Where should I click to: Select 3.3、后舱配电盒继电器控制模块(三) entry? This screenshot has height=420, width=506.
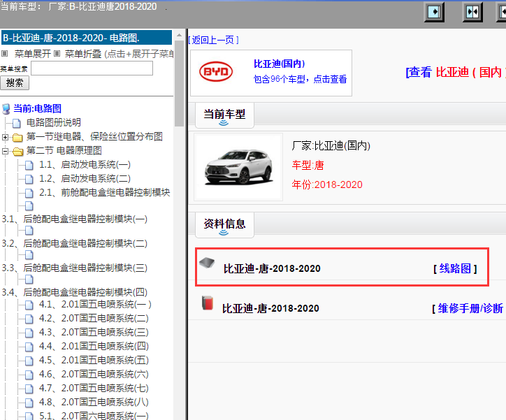pos(75,268)
